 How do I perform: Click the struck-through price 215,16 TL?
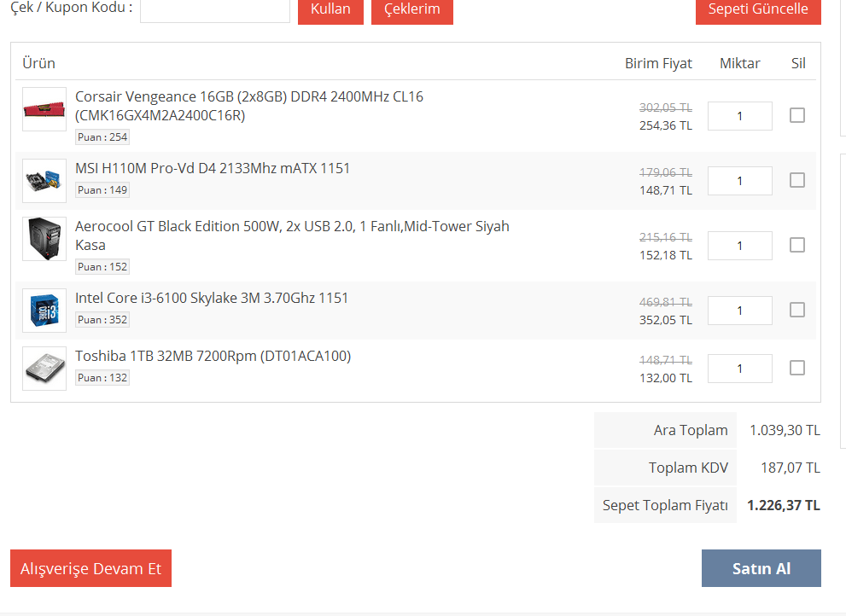tap(666, 237)
